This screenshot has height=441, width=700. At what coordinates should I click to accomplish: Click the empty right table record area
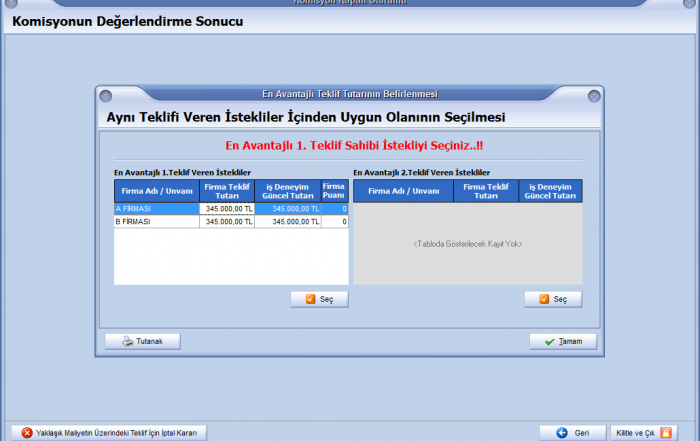pyautogui.click(x=467, y=244)
